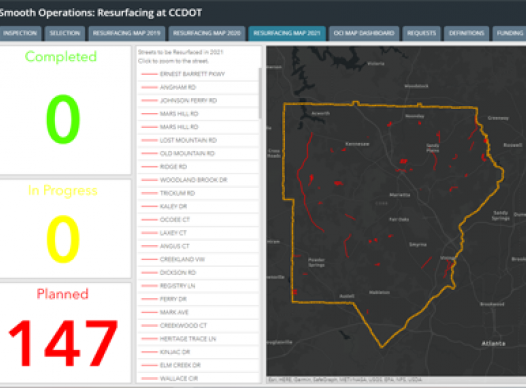The image size is (526, 388).
Task: Click the Mableton label on the map
Action: click(379, 292)
